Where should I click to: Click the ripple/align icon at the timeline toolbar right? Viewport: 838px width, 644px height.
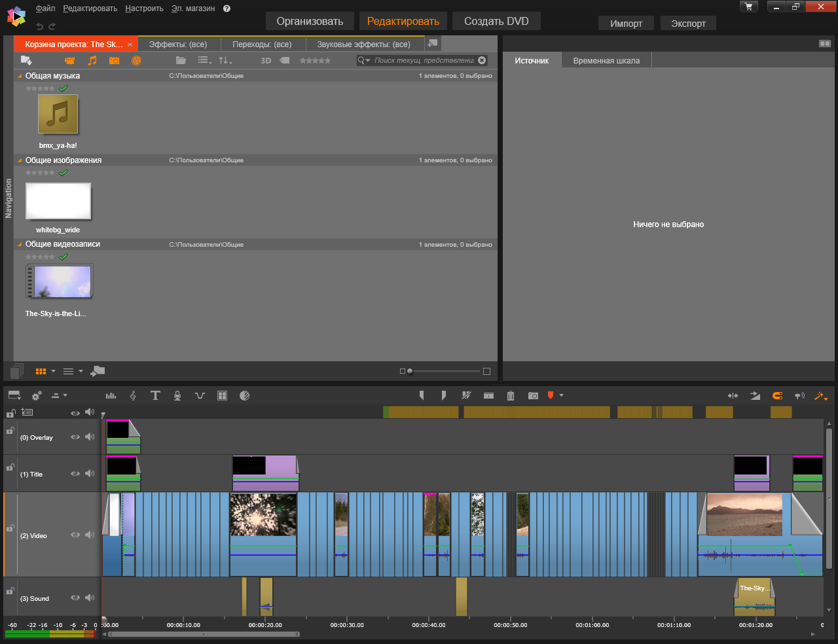733,395
